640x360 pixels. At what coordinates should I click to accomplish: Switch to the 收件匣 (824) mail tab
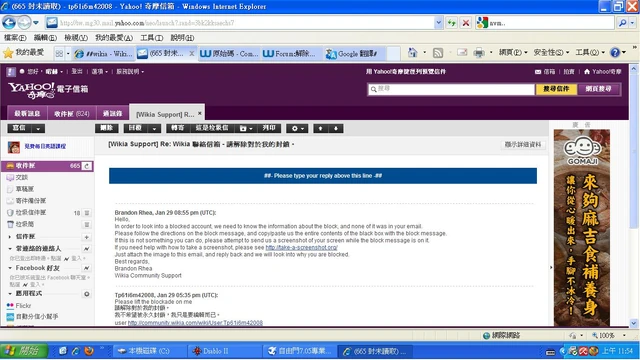[71, 113]
